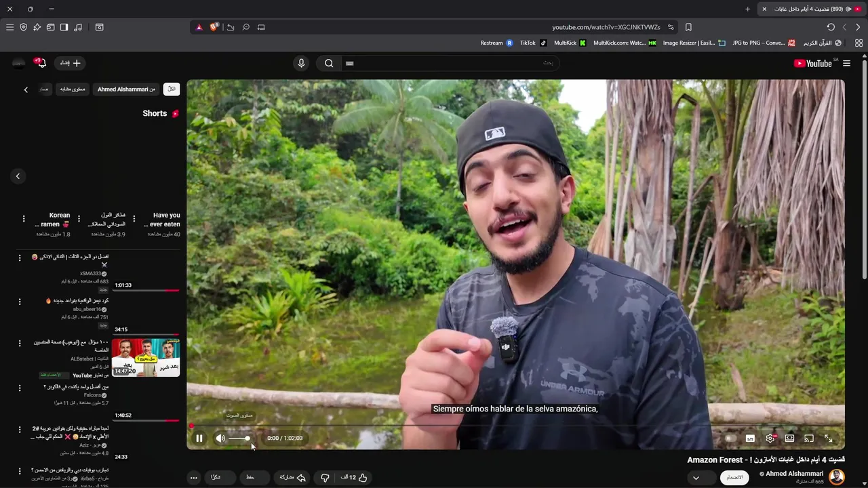Select the الكل filter chip
868x488 pixels.
(x=172, y=89)
